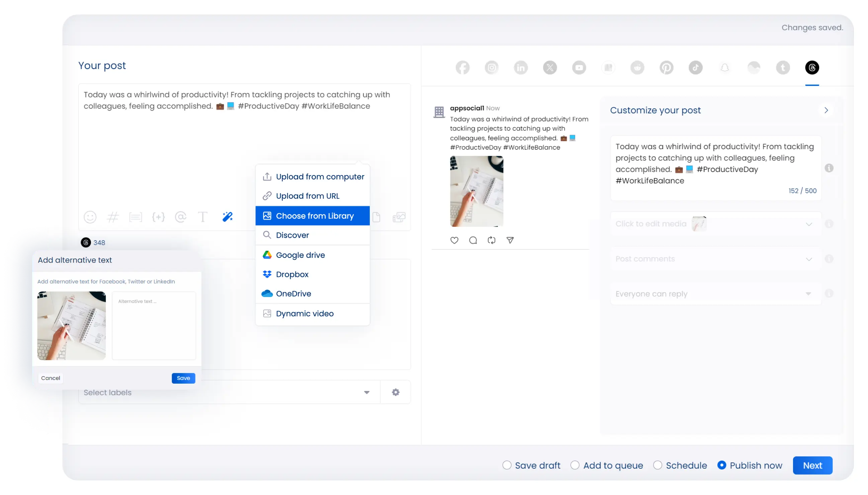Viewport: 868px width, 495px height.
Task: Click the image thumbnail in alt text dialog
Action: click(71, 325)
